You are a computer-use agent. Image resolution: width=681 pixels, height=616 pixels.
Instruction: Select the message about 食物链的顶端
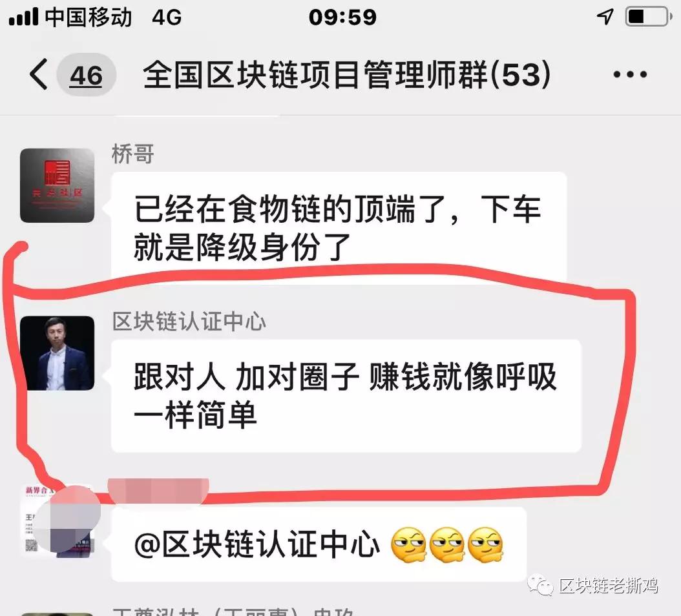(x=339, y=229)
